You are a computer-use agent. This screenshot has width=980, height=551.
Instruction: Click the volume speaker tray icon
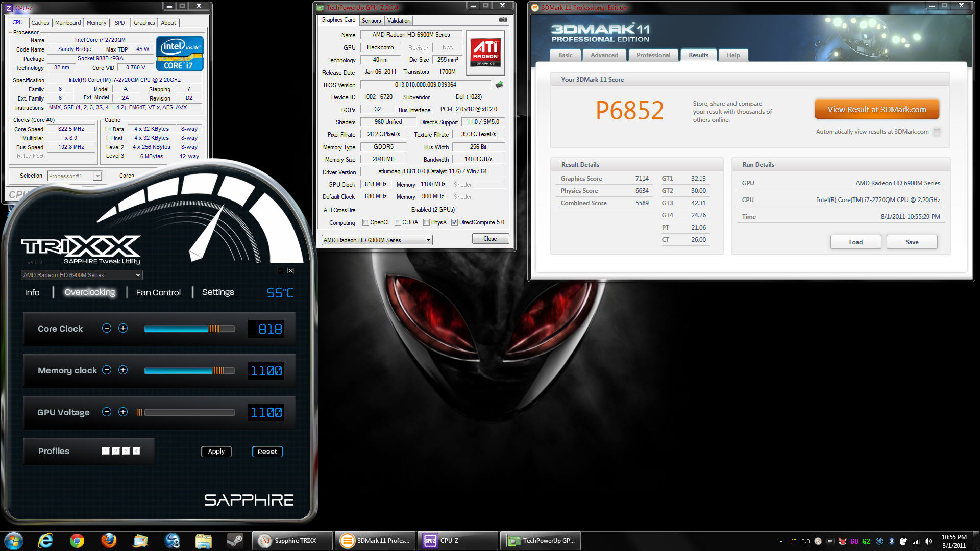click(x=928, y=541)
